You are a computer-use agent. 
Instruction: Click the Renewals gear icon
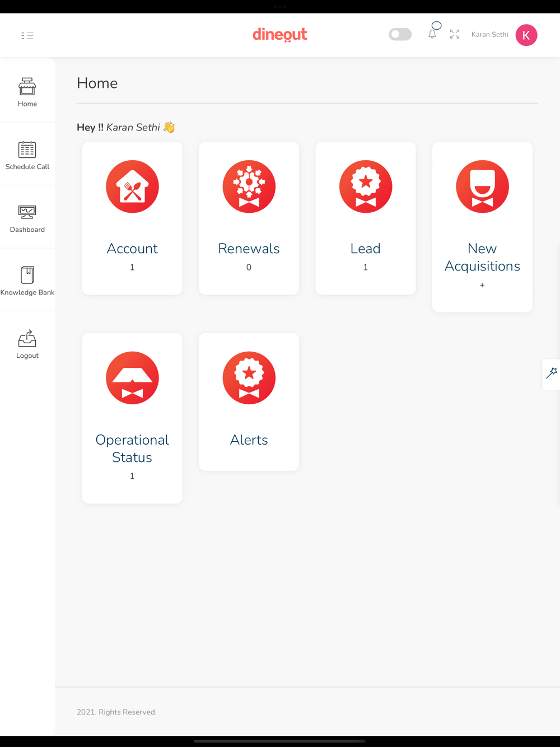click(x=249, y=186)
